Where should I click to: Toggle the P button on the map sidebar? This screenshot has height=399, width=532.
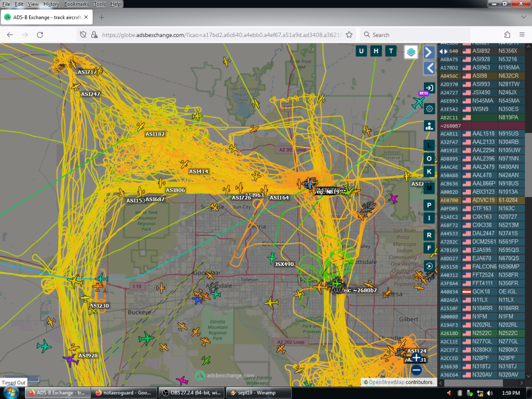coord(429,205)
